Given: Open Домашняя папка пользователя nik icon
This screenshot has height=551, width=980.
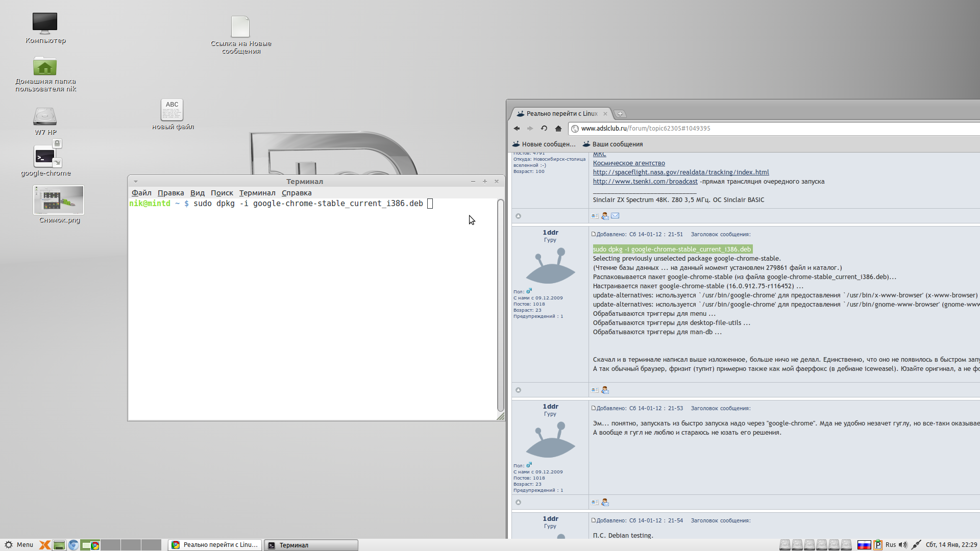Looking at the screenshot, I should click(45, 74).
